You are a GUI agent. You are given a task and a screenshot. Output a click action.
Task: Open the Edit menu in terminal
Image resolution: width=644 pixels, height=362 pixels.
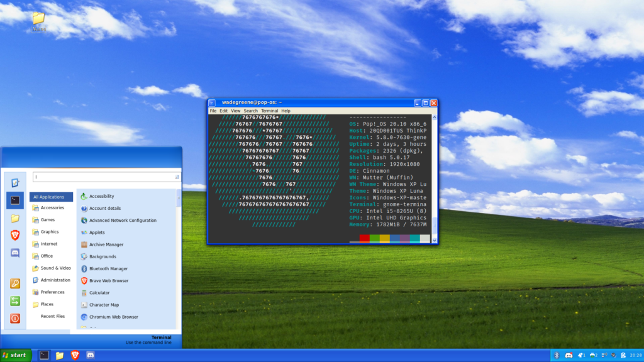pos(223,111)
